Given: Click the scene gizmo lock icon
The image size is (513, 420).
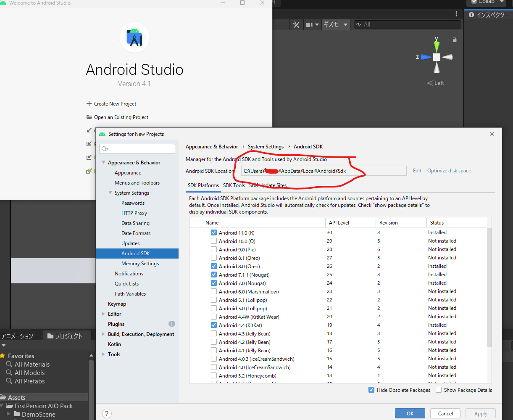Looking at the screenshot, I should (x=454, y=40).
